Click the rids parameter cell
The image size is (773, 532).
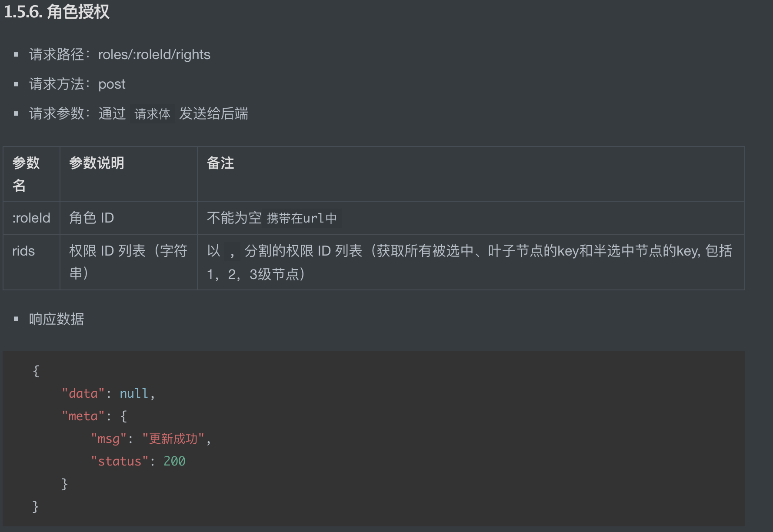click(x=31, y=262)
